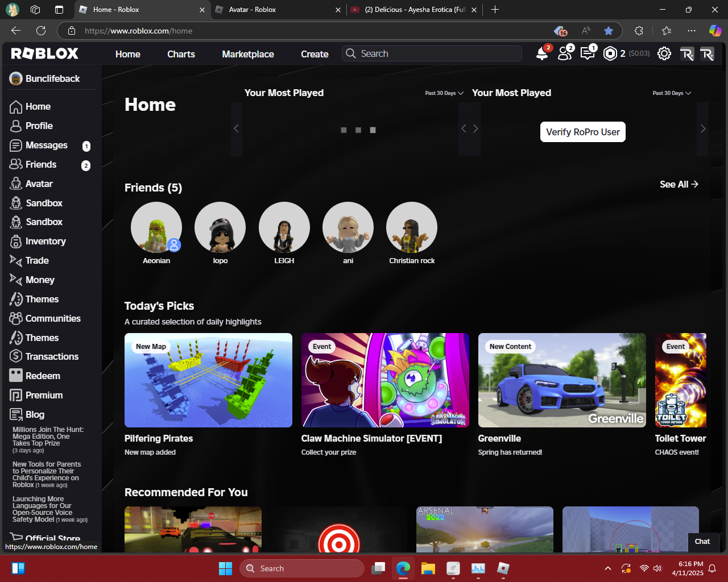This screenshot has height=582, width=728.
Task: Read the Millions Join The Hunt blog post
Action: [48, 440]
